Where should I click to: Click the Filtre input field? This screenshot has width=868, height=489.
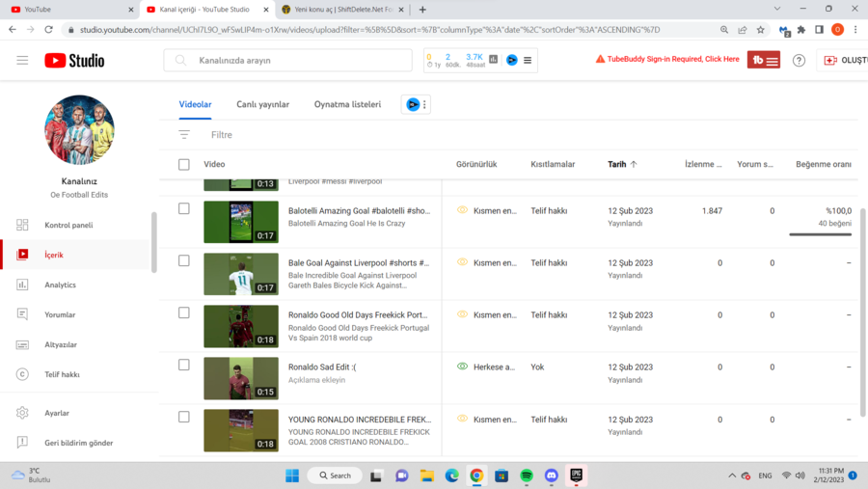tap(222, 135)
